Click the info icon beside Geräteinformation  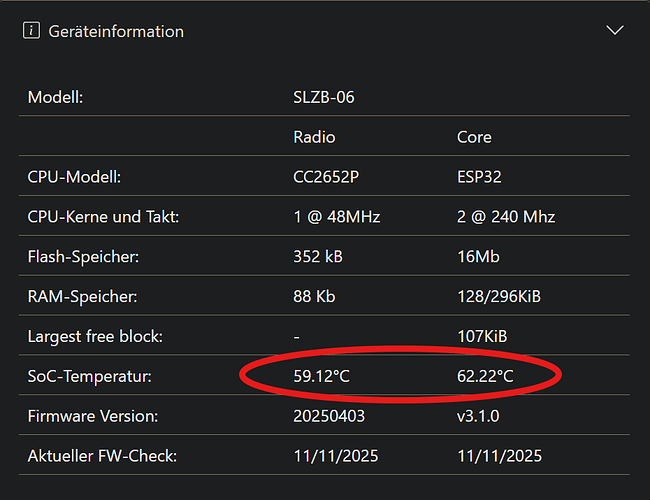[x=32, y=31]
